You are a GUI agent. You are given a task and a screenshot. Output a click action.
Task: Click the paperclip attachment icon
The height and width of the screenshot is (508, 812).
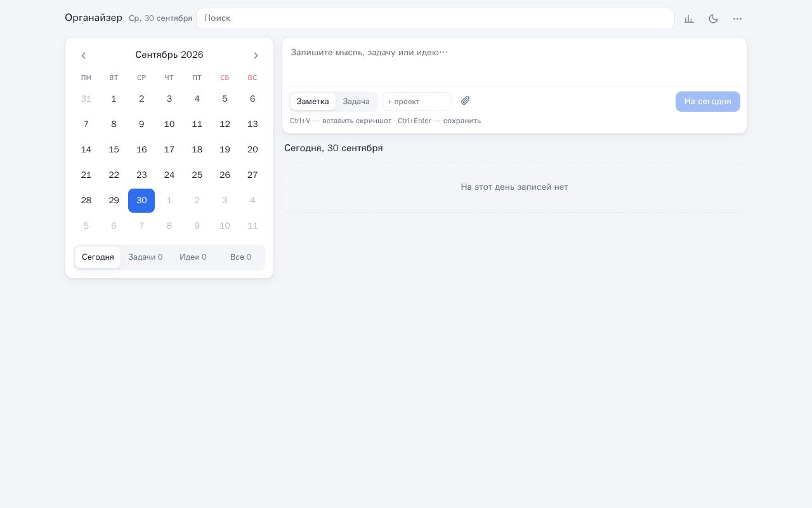465,101
